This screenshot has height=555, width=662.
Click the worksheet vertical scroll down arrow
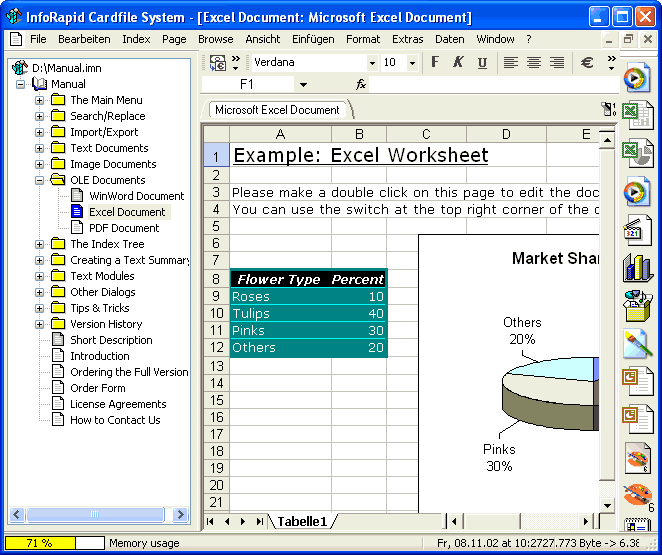click(x=607, y=505)
